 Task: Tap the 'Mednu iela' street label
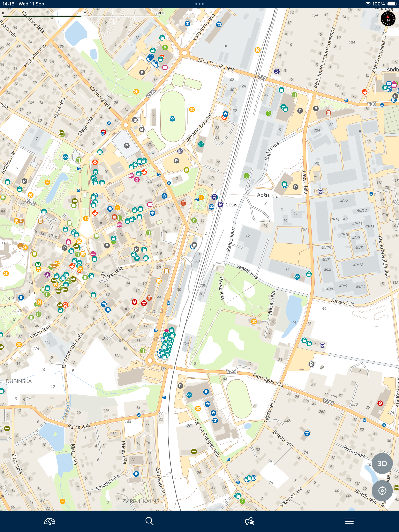coord(108,483)
